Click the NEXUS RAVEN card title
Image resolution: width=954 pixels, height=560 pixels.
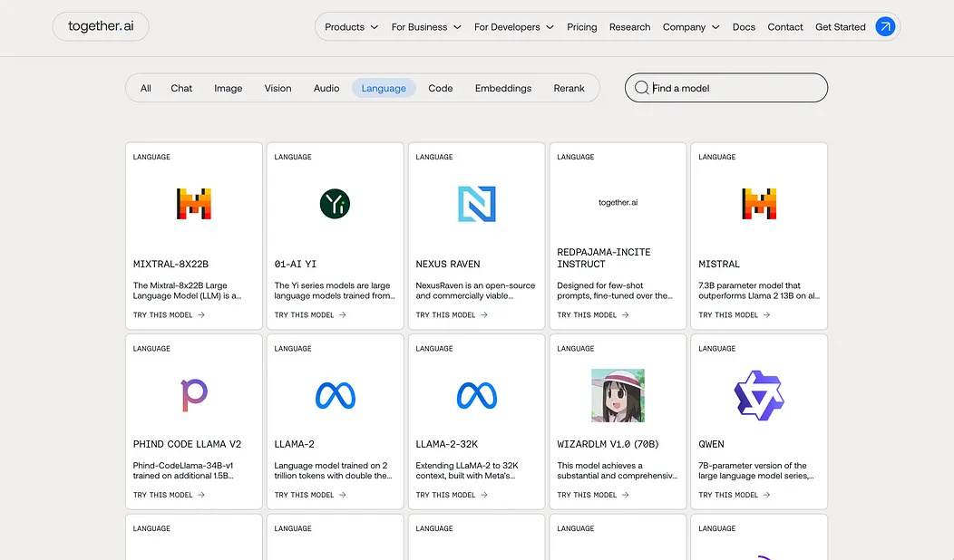tap(448, 264)
